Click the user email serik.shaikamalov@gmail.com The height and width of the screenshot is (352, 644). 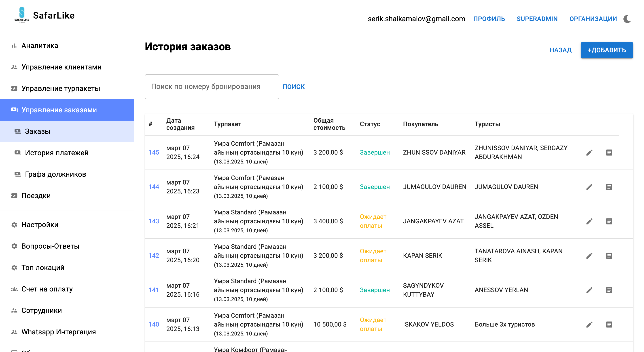[416, 19]
